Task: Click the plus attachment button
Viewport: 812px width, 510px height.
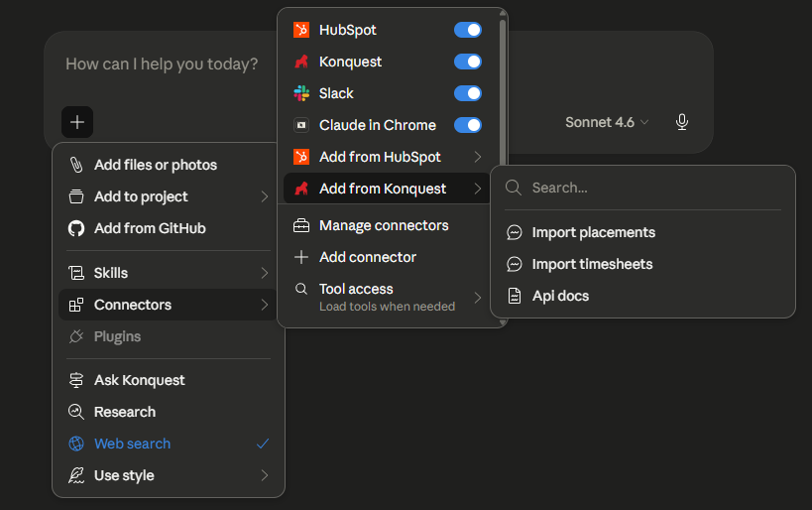Action: (77, 122)
